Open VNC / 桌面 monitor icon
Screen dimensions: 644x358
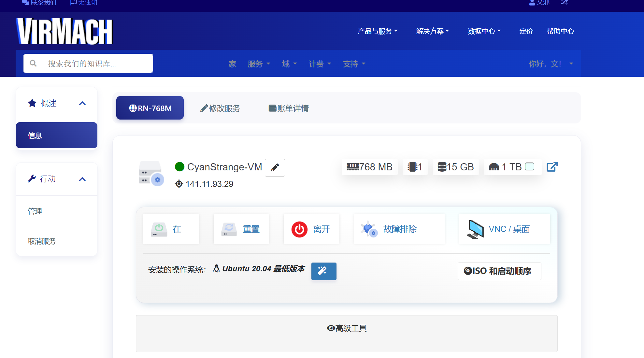pos(475,229)
